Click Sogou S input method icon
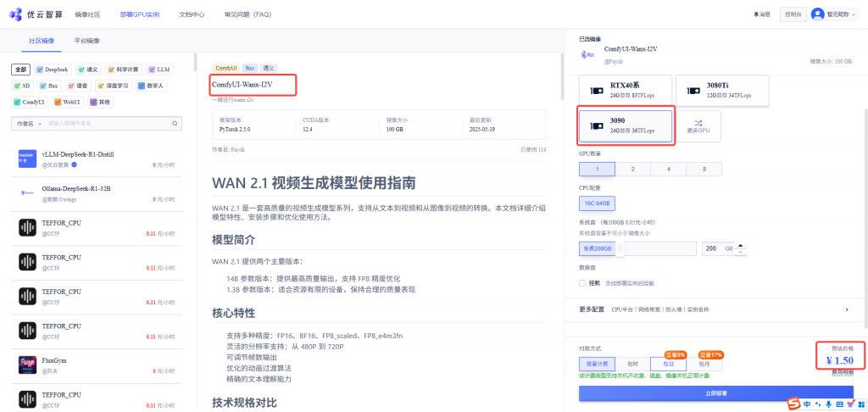Viewport: 868px width, 412px height. [794, 404]
